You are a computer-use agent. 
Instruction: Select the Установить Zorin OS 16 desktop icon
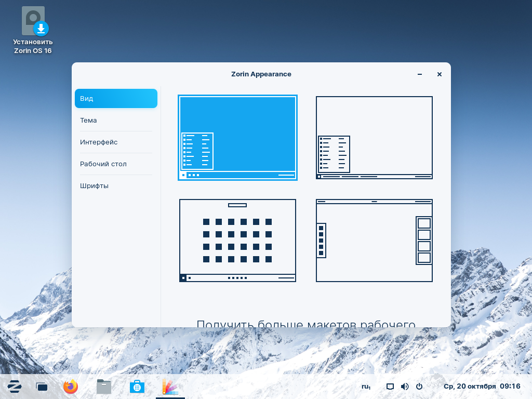[x=33, y=30]
